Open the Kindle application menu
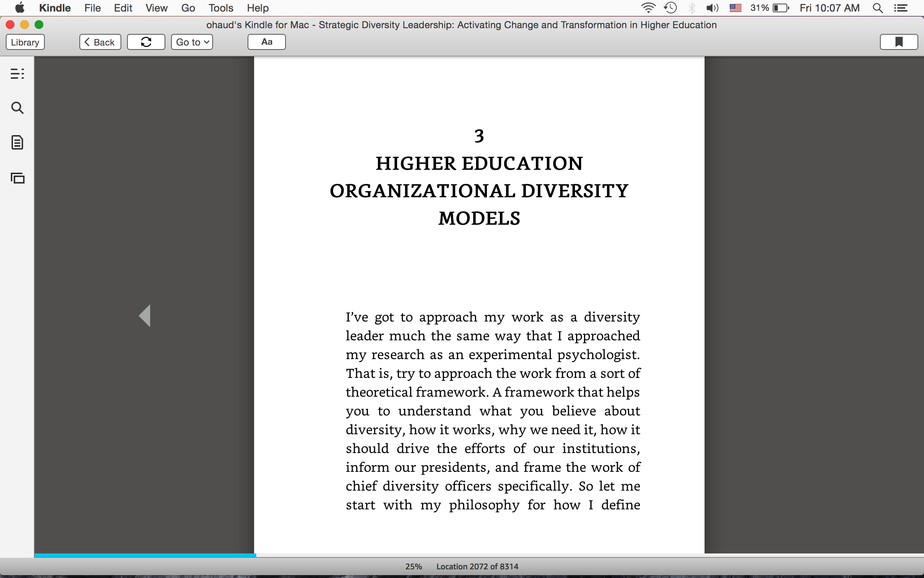 click(x=55, y=8)
